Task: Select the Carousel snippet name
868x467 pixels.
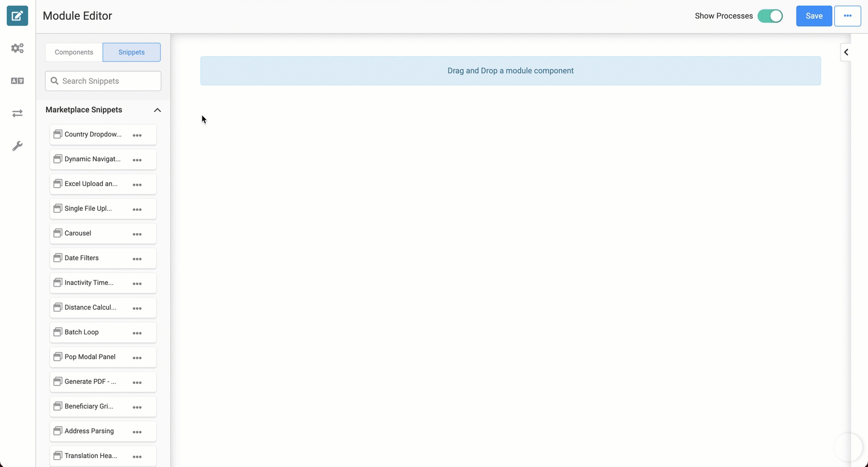Action: 78,233
